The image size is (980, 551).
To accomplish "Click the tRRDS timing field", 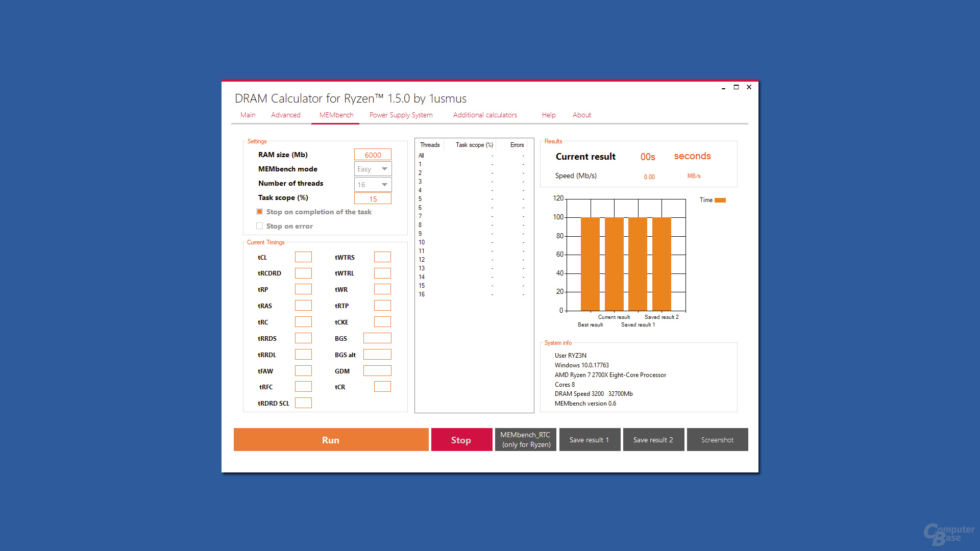I will click(x=303, y=338).
